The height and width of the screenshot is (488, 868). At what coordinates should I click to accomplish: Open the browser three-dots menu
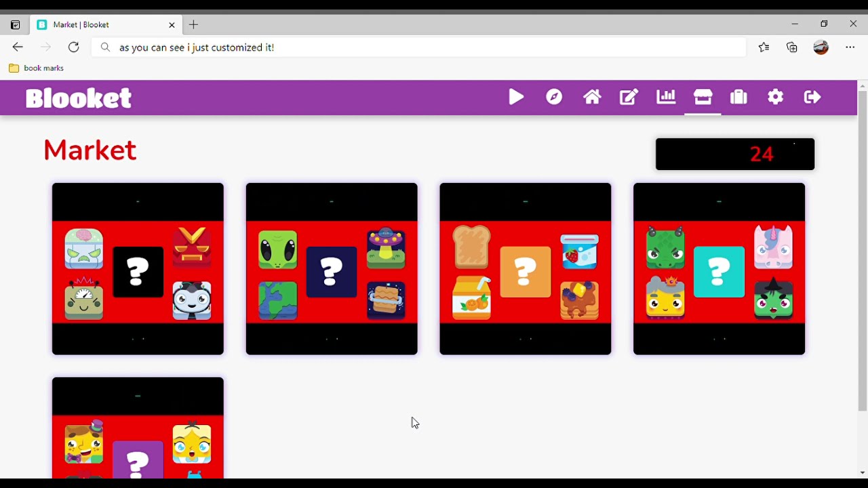coord(850,47)
